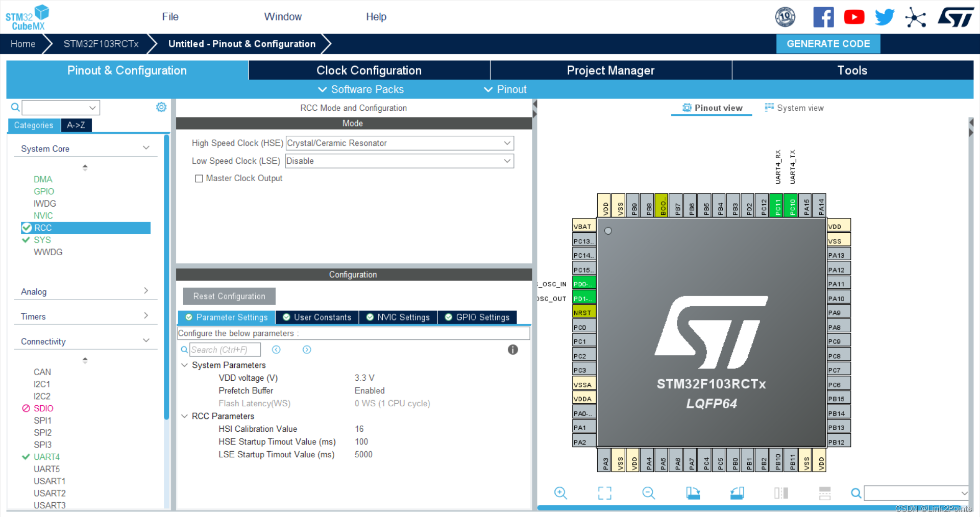980x517 pixels.
Task: Zoom out on the pinout view
Action: [x=648, y=493]
